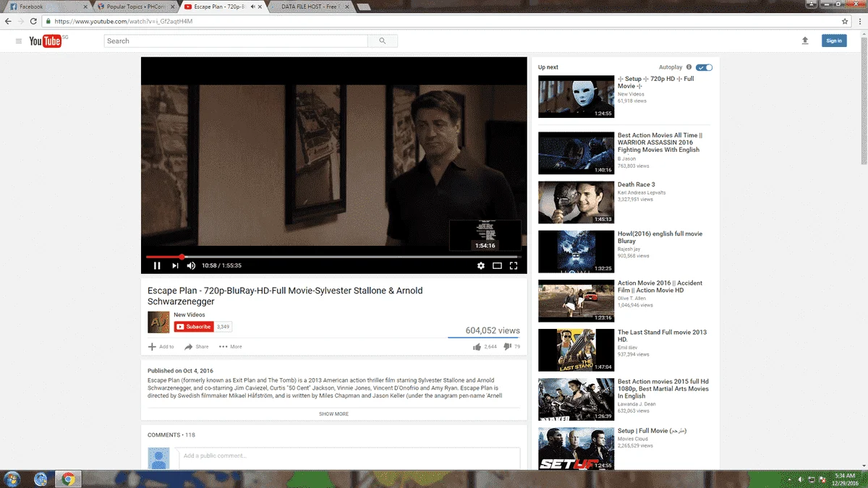Click the green secure padlock icon
The width and height of the screenshot is (868, 488).
pyautogui.click(x=48, y=22)
